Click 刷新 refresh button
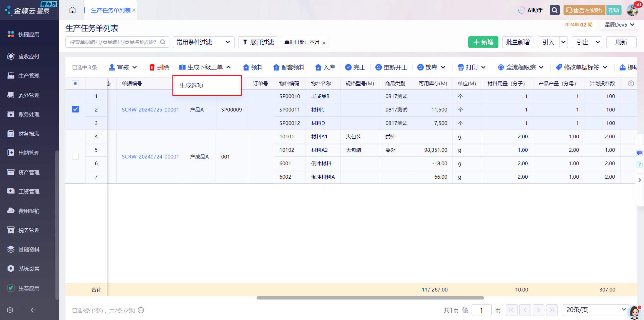 tap(621, 42)
